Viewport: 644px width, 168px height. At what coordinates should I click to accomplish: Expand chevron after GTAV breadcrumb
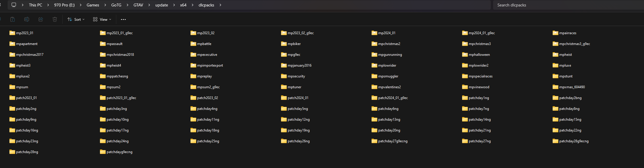click(x=149, y=5)
